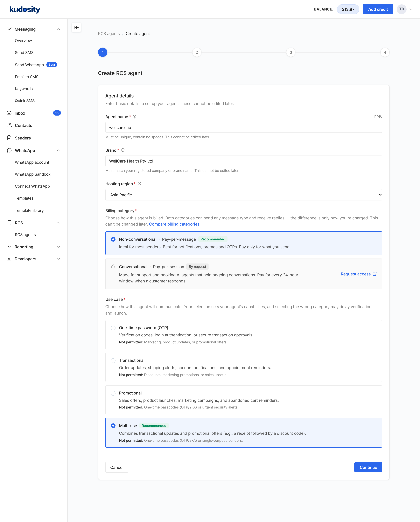Select Non-conversational billing radio
Viewport: 420px width, 522px height.
[113, 239]
